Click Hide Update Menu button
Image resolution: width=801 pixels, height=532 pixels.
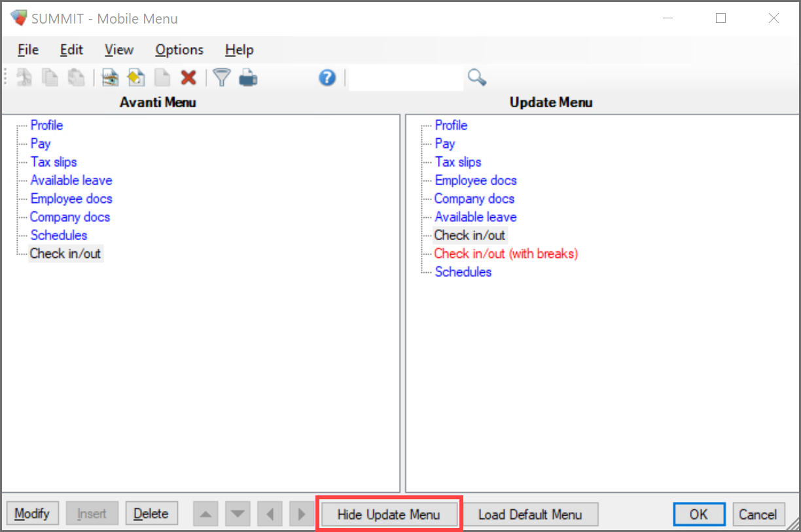pyautogui.click(x=389, y=514)
